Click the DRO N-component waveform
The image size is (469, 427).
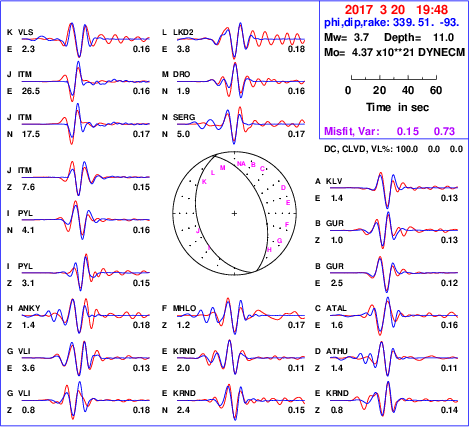pos(241,81)
